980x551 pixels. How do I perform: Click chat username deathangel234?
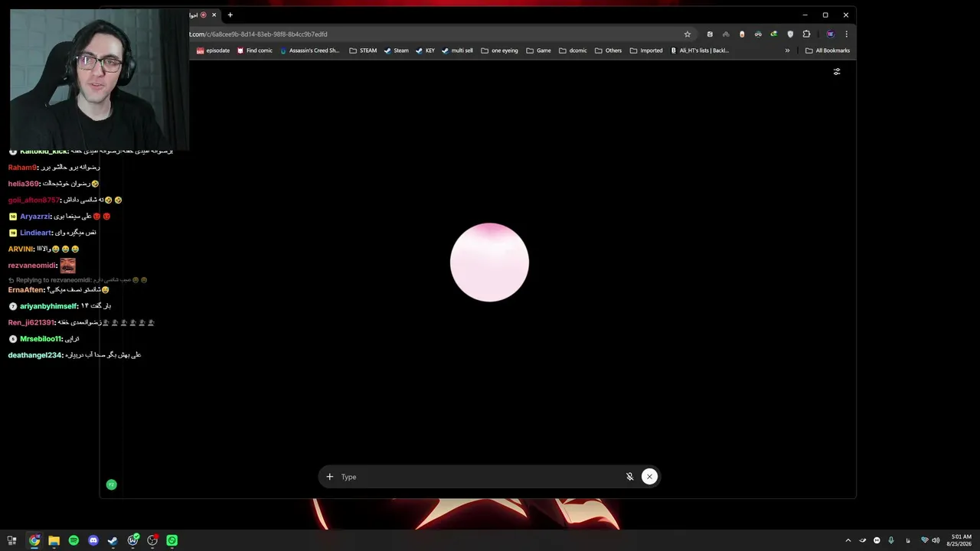click(34, 355)
